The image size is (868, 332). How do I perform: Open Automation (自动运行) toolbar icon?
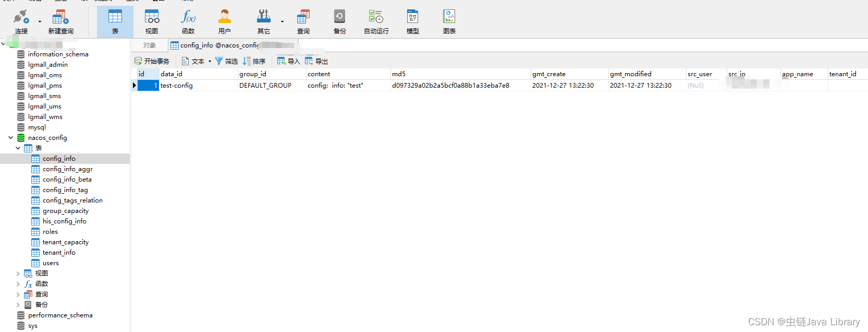click(376, 22)
